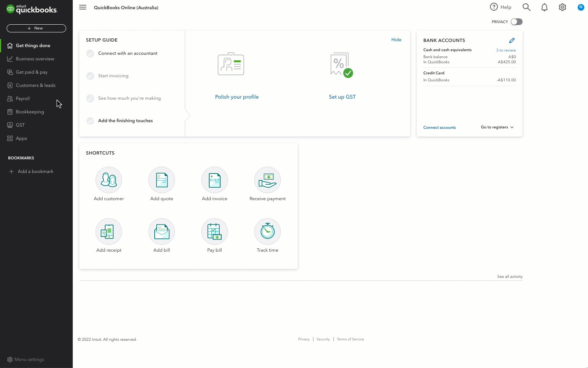Open the Polish your profile link
Screen dimensions: 588x368
pos(237,97)
